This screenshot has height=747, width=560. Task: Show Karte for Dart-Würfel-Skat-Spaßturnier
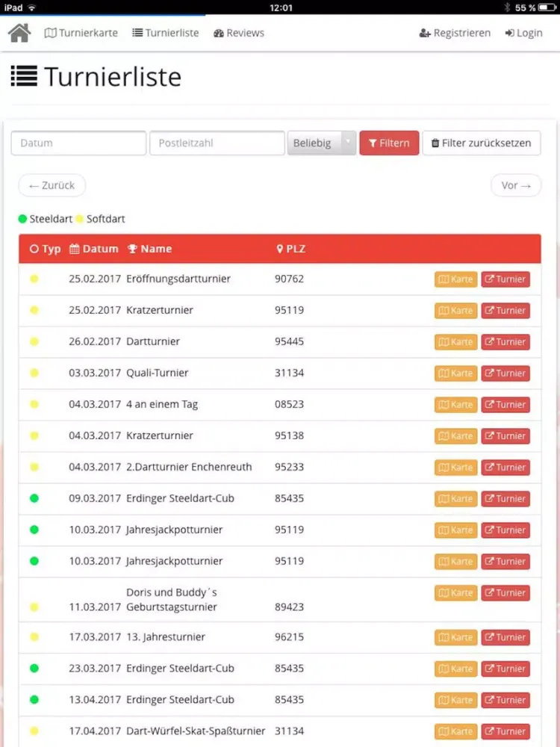[x=455, y=732]
